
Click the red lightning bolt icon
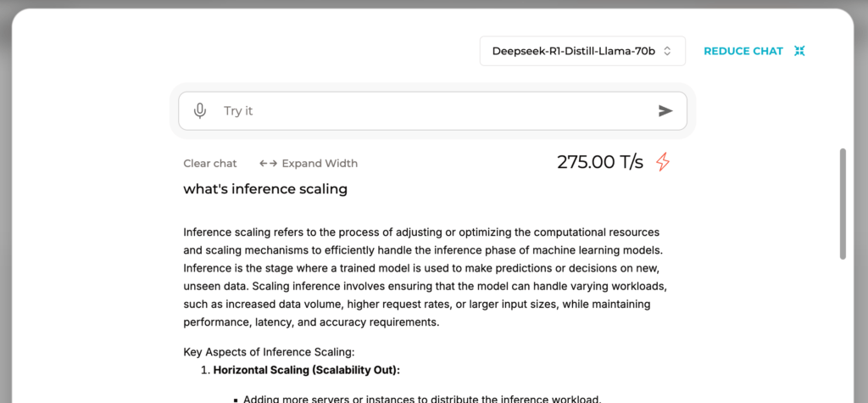pos(663,162)
